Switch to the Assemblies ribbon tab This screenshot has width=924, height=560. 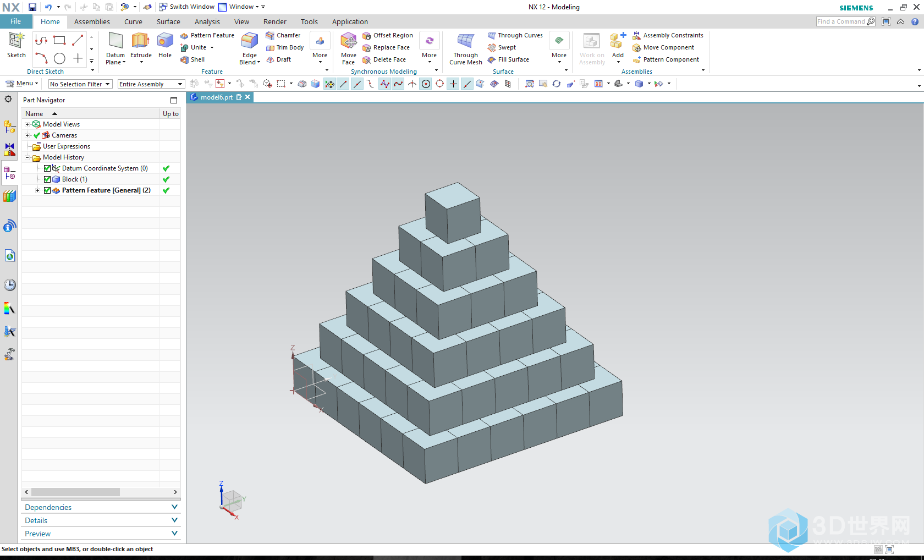pos(92,22)
